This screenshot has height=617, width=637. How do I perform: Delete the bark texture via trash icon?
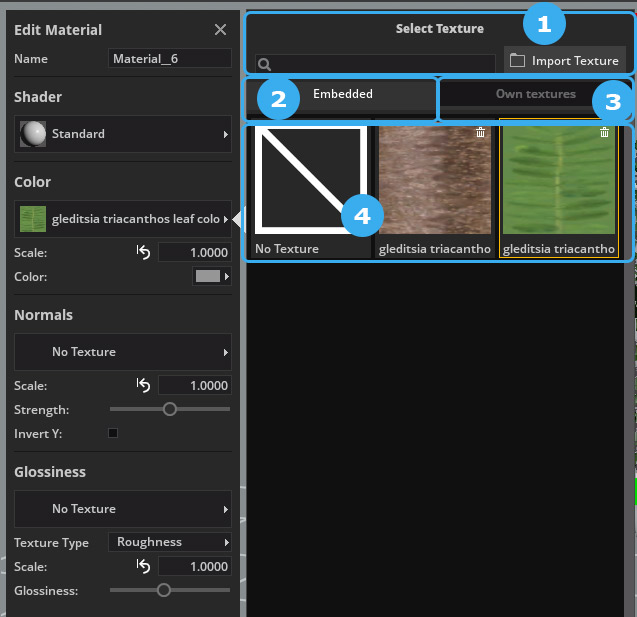(x=480, y=132)
